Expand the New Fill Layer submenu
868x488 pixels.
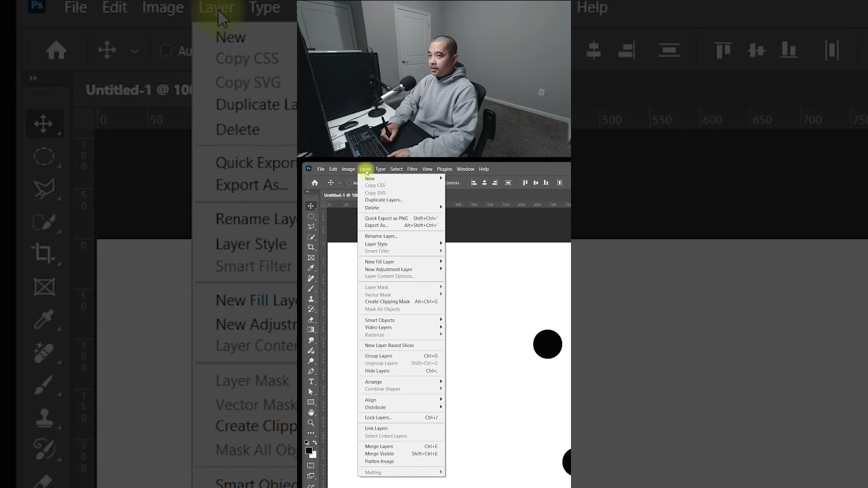(441, 262)
